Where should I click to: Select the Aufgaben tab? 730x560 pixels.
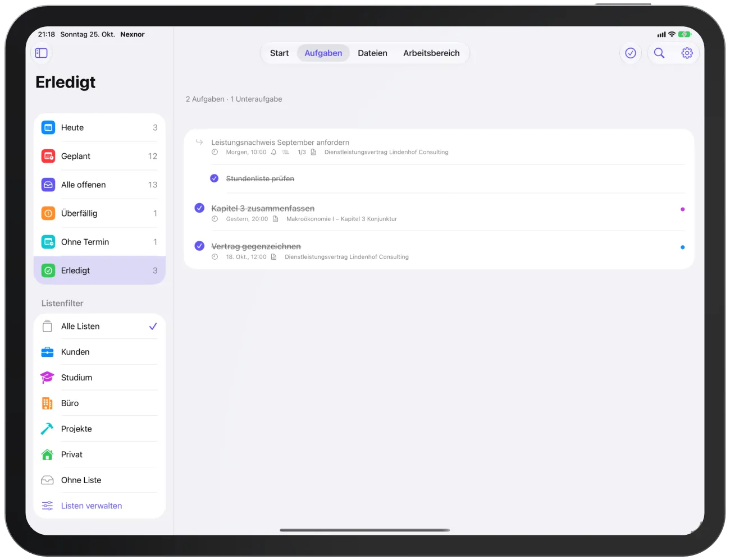click(x=323, y=53)
